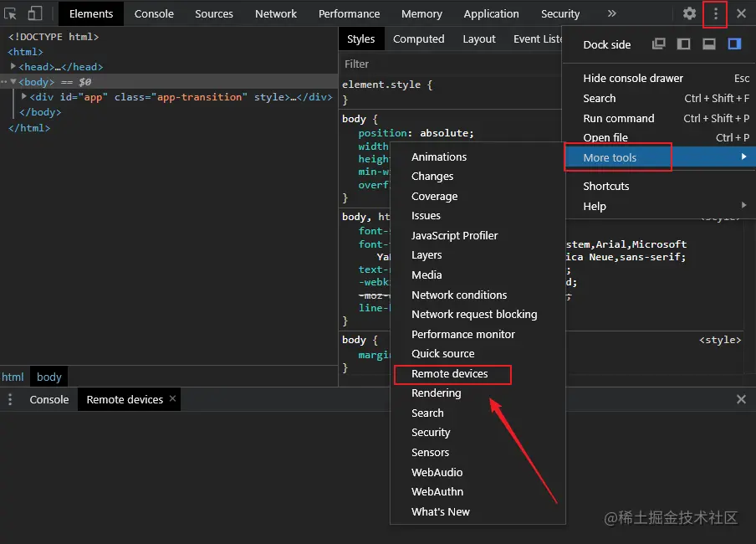The width and height of the screenshot is (756, 544).
Task: Dock DevTools to the bottom
Action: coord(709,44)
